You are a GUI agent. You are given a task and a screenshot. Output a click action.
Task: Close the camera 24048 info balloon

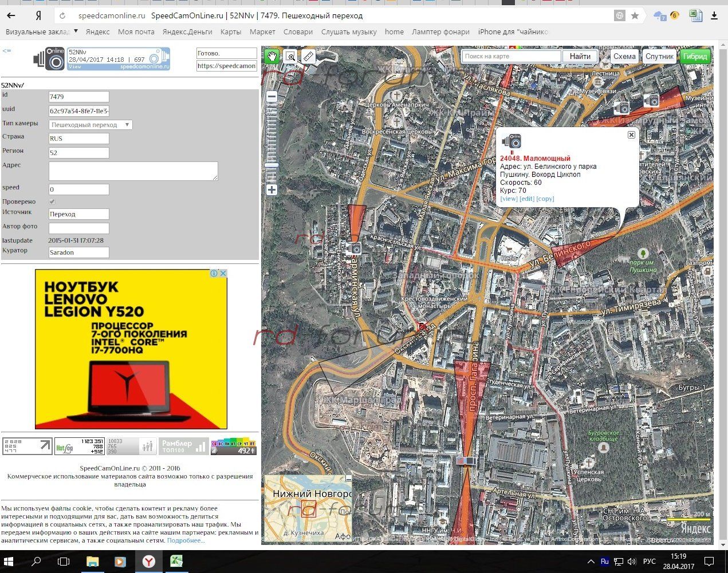coord(631,135)
